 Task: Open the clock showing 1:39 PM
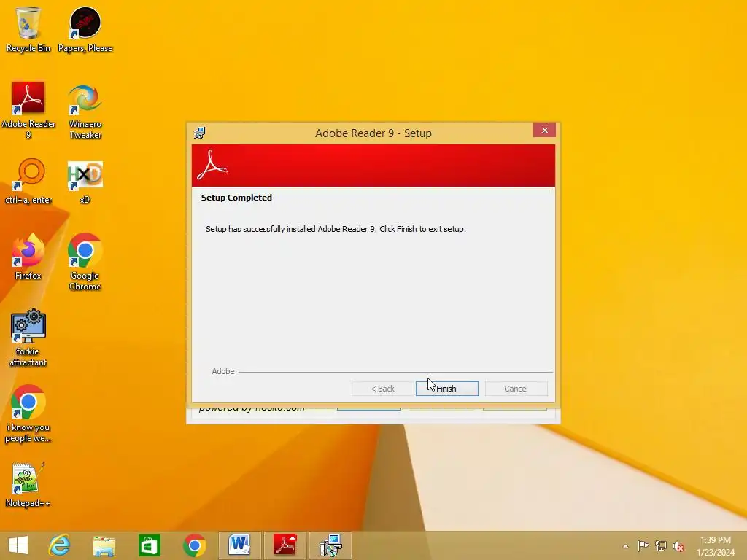(x=716, y=546)
